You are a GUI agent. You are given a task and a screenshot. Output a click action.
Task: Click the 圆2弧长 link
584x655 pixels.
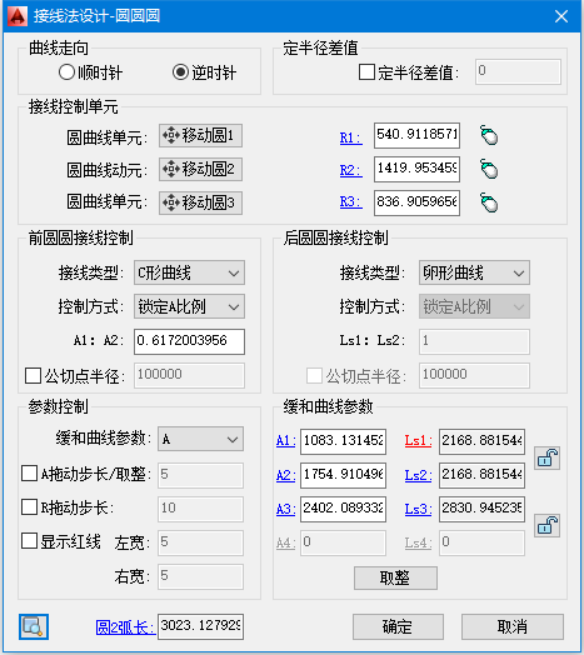click(x=125, y=627)
